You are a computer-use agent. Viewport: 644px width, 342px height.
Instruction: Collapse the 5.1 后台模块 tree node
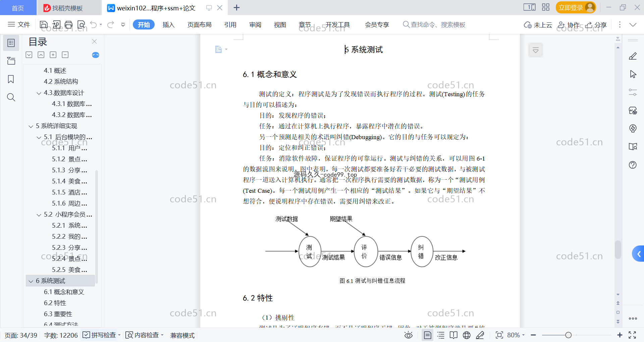click(x=39, y=137)
